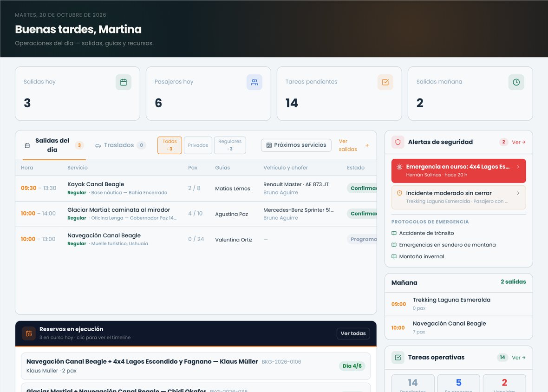Click Renault Master · AE 873 JT vehicle

[296, 184]
